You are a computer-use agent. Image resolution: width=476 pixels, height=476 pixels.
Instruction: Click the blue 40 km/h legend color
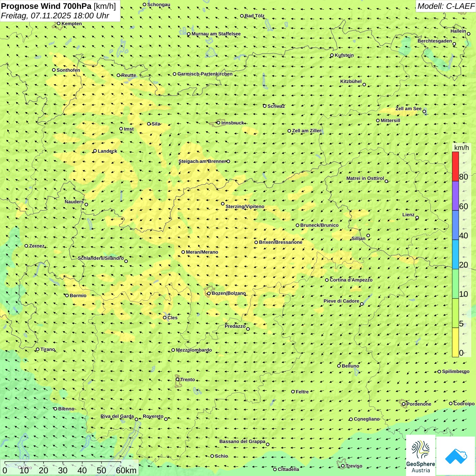tap(455, 225)
